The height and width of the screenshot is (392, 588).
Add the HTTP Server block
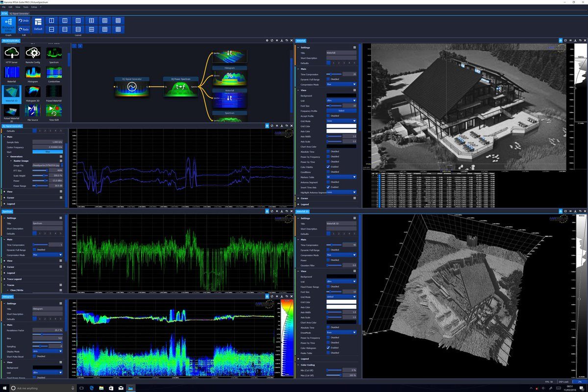click(11, 54)
